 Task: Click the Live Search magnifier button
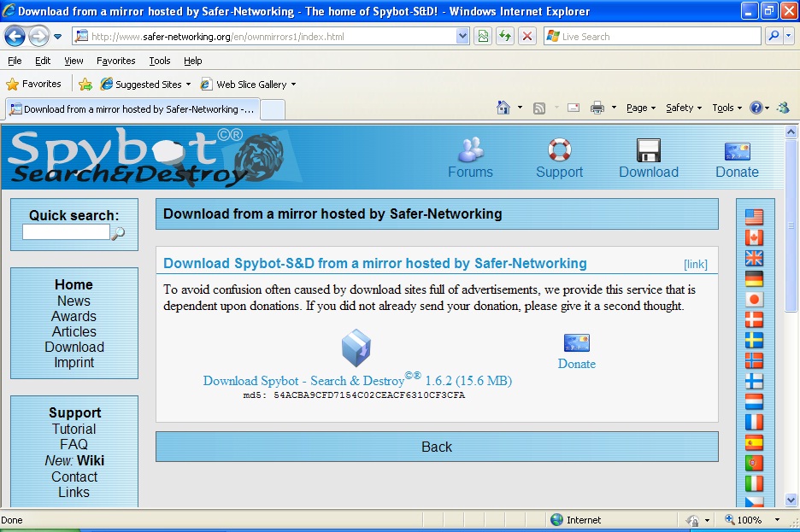coord(774,36)
